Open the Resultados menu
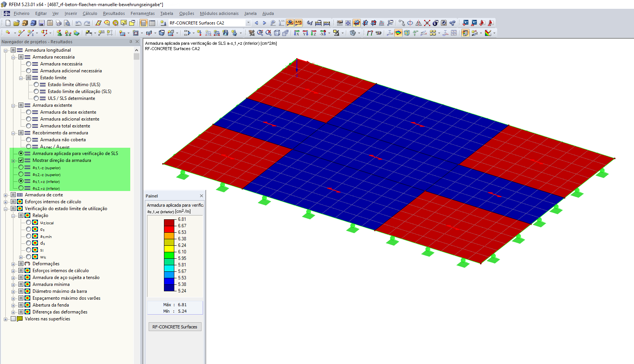The width and height of the screenshot is (634, 364). click(x=114, y=13)
